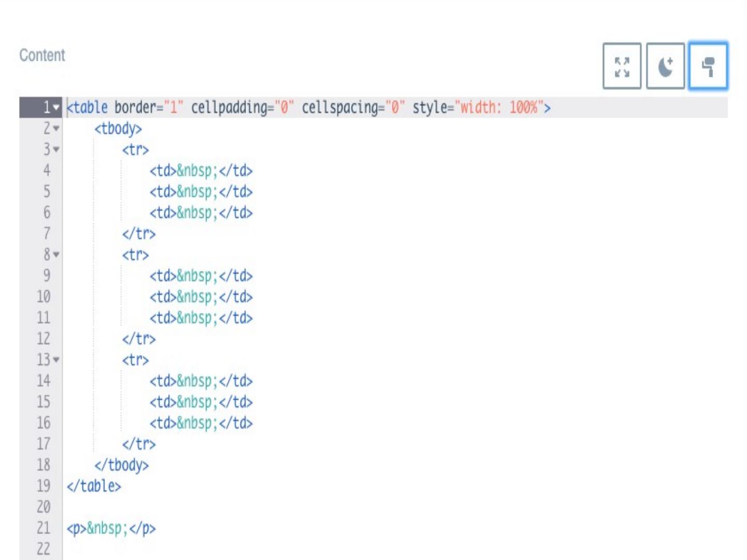Click the td cell code on line 15
747x560 pixels.
(x=201, y=402)
